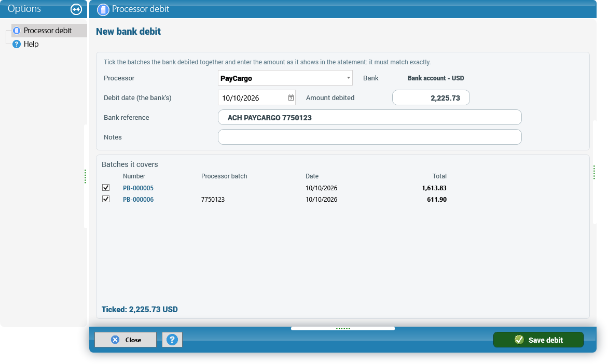
Task: Expand the PayCargo processor dropdown
Action: (348, 78)
